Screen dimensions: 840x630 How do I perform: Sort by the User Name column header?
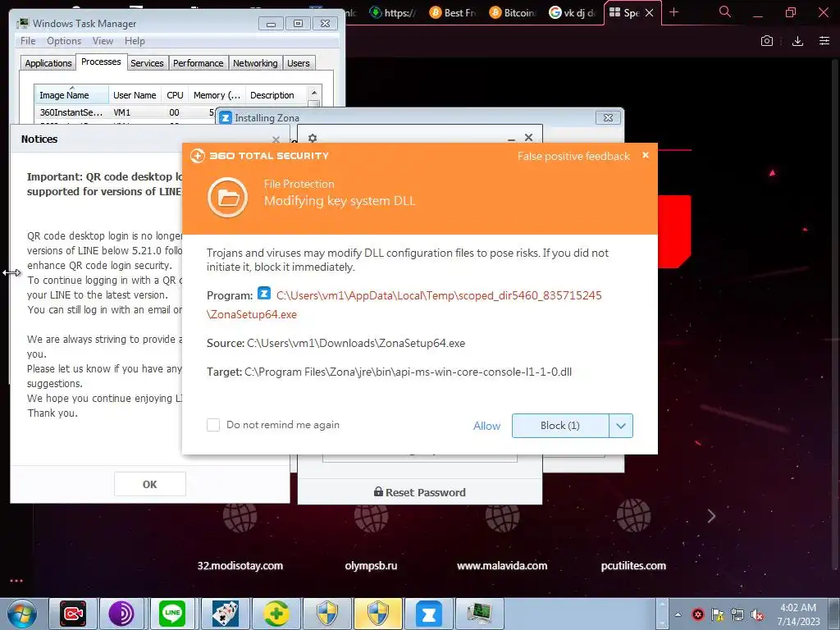pos(135,95)
